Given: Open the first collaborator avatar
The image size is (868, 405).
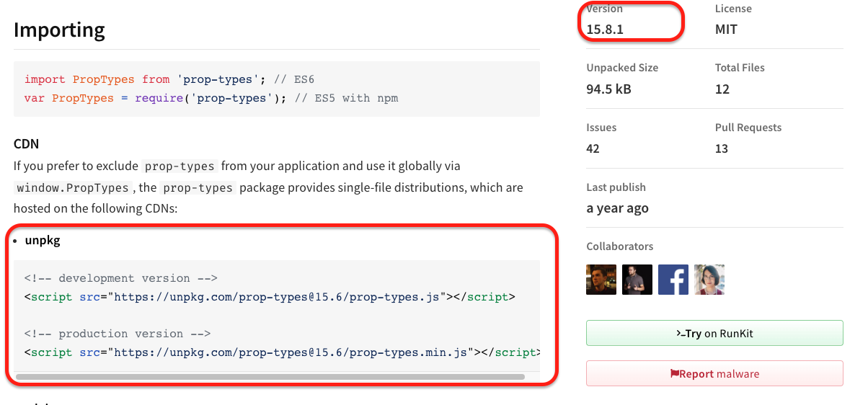Looking at the screenshot, I should [x=601, y=280].
